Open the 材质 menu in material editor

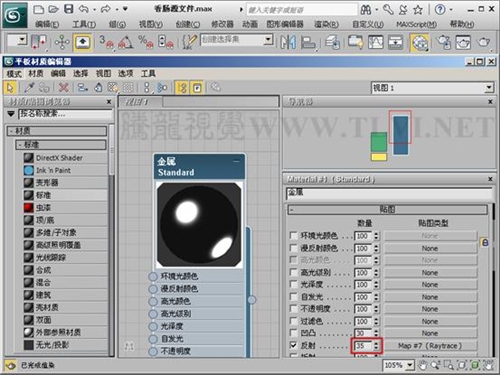(36, 74)
